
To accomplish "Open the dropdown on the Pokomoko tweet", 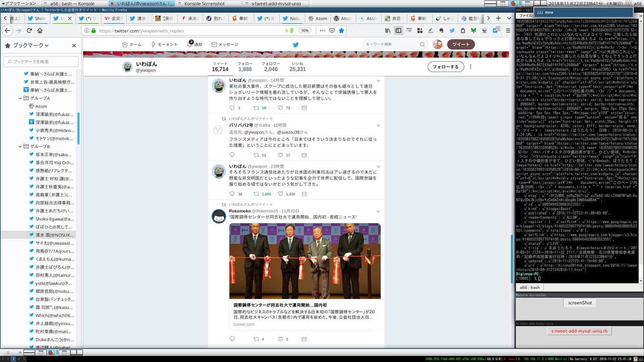I will coord(378,211).
